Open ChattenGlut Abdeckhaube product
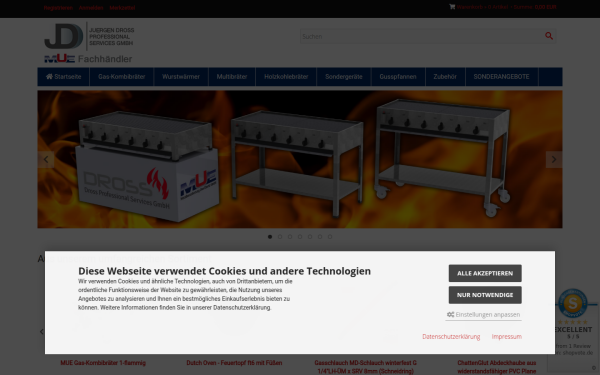600x375 pixels. (x=497, y=367)
